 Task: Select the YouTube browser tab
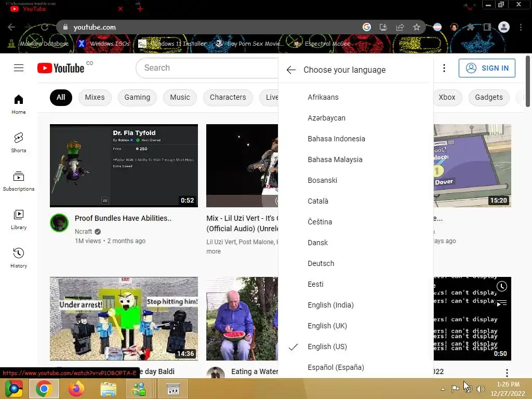pyautogui.click(x=64, y=9)
